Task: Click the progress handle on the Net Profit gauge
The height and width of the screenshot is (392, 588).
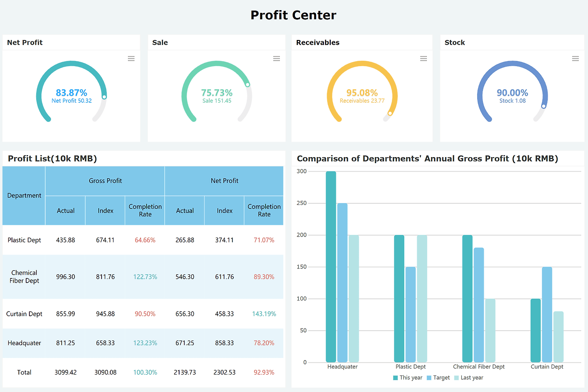Action: (x=103, y=96)
